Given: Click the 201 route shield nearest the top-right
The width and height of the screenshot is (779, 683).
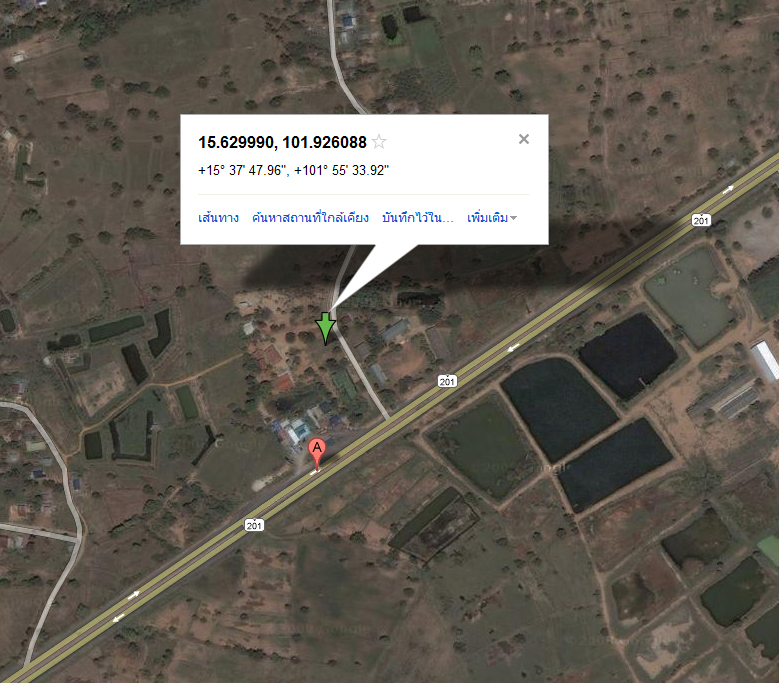Looking at the screenshot, I should tap(701, 220).
